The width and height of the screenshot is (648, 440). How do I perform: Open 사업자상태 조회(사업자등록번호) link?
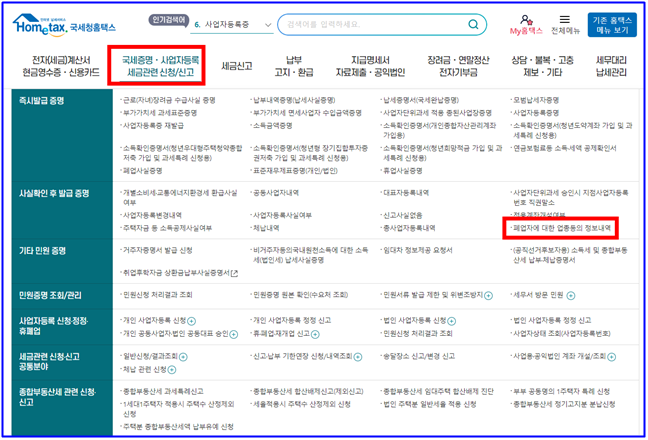click(562, 333)
